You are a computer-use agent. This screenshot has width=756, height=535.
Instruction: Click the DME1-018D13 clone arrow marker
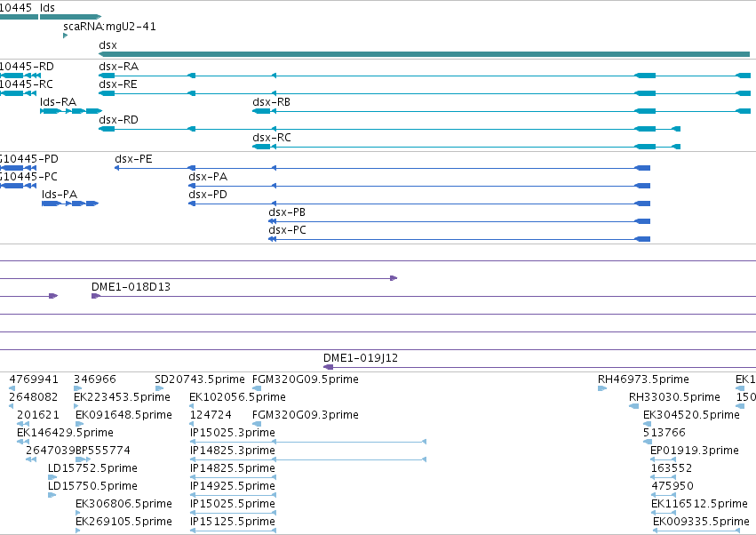pos(95,296)
